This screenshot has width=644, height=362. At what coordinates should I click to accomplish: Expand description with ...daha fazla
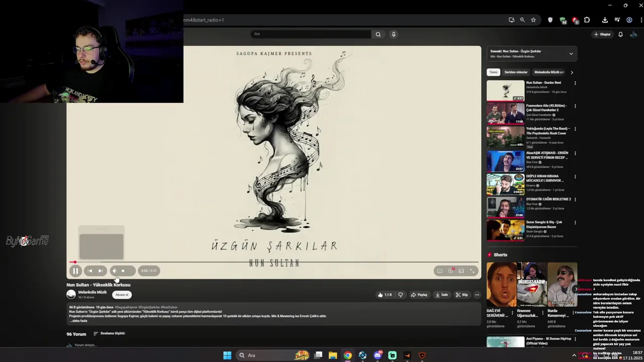78,321
